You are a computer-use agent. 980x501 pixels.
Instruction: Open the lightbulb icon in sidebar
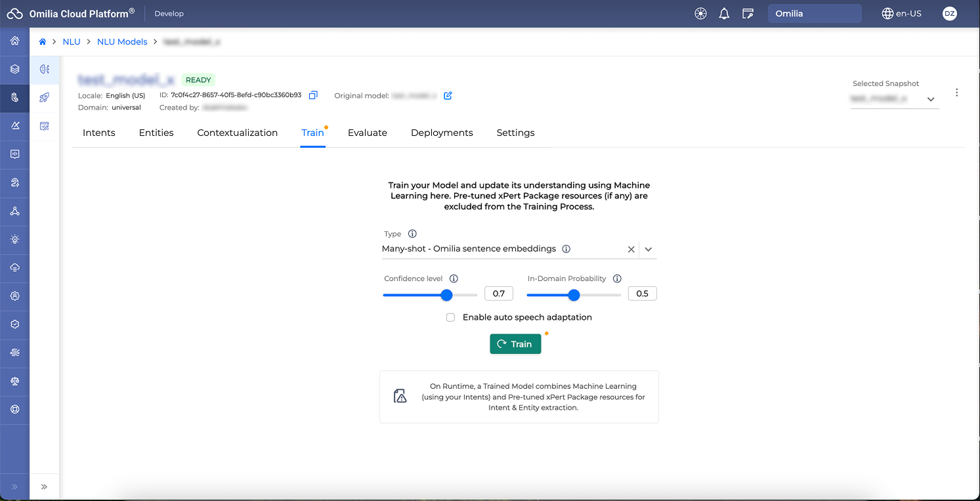tap(14, 240)
